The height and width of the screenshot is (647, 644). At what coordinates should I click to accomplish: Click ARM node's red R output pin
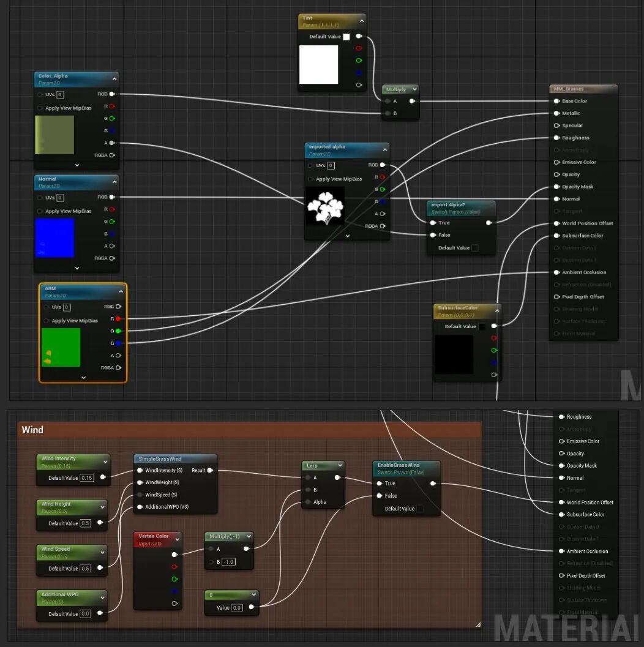click(x=118, y=319)
